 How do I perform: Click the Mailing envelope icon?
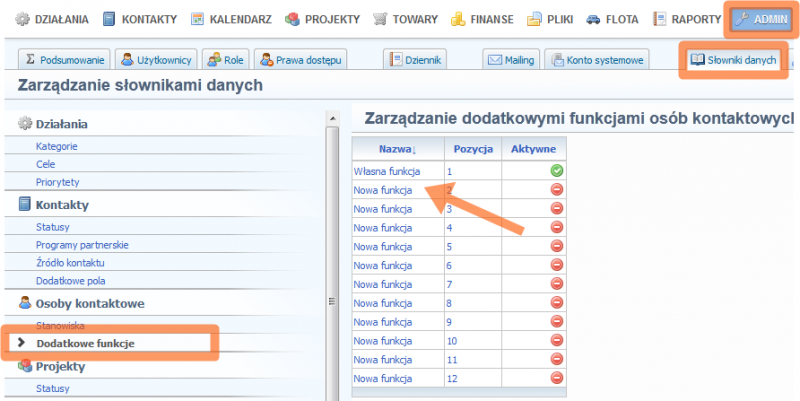(494, 60)
